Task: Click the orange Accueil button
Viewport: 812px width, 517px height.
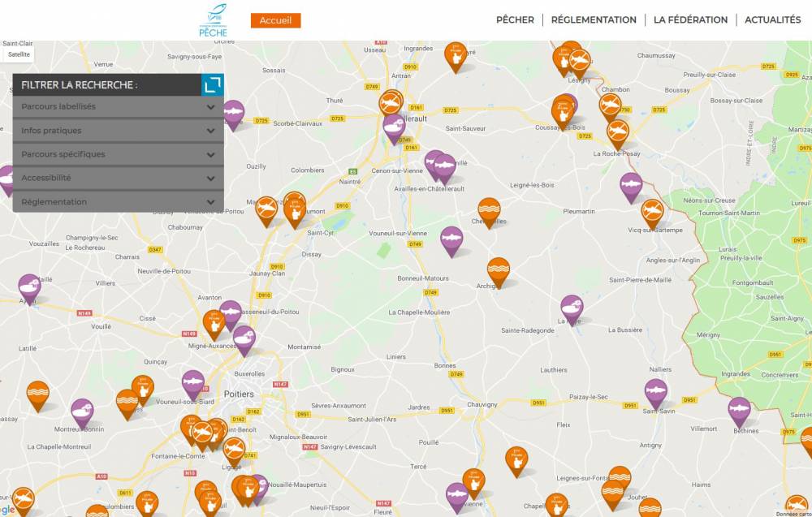Action: (x=275, y=20)
